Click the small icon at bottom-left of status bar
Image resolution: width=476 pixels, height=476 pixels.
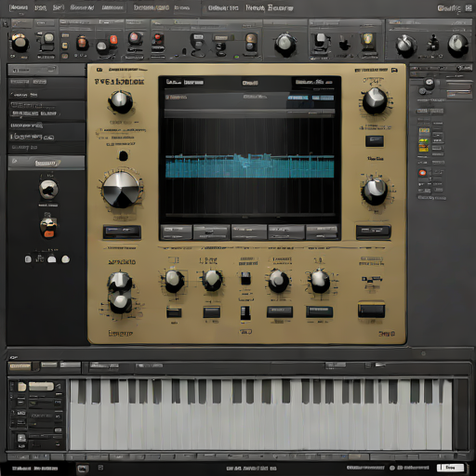[83, 469]
